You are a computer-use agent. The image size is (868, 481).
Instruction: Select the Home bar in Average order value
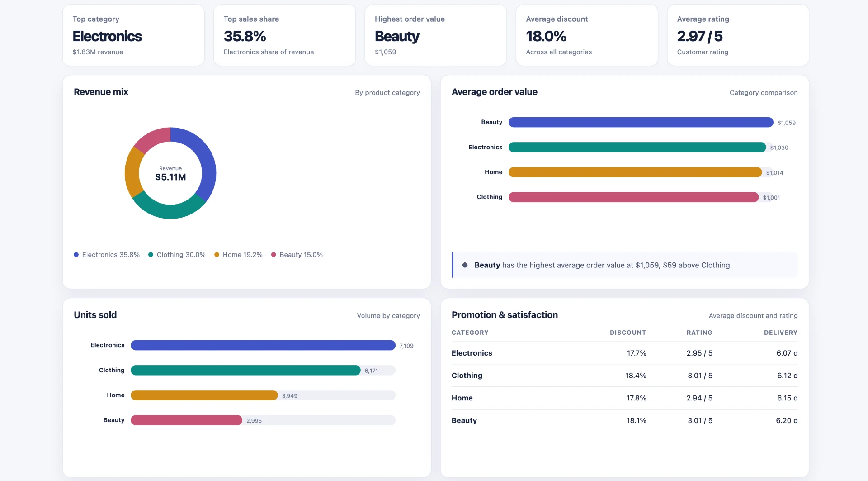click(635, 172)
